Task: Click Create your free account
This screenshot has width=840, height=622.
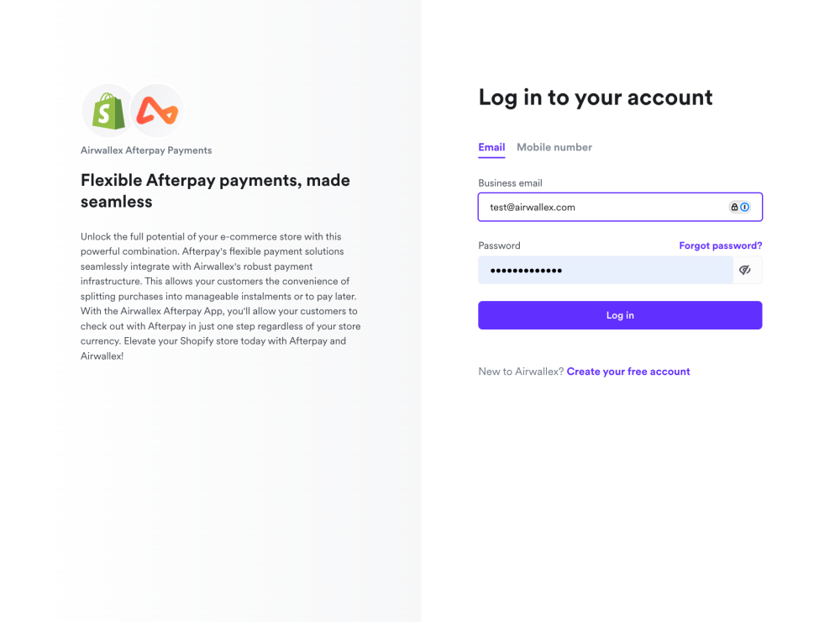Action: click(x=628, y=371)
